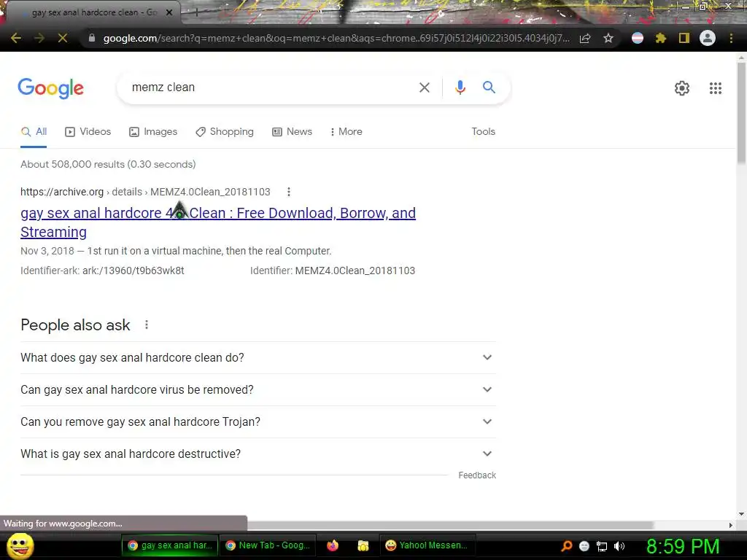Viewport: 747px width, 560px height.
Task: Switch to the Images tab
Action: tap(153, 131)
